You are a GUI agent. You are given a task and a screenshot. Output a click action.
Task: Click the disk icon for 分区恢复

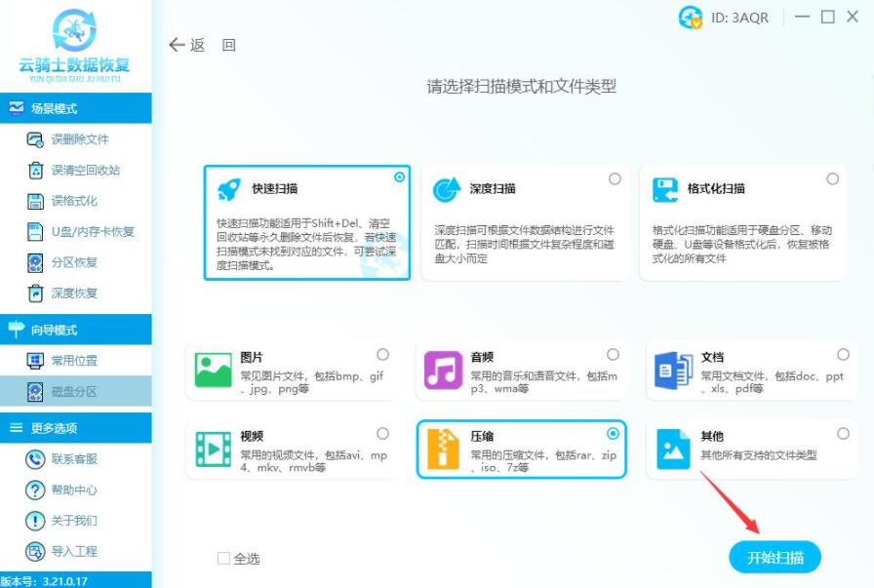[x=35, y=262]
